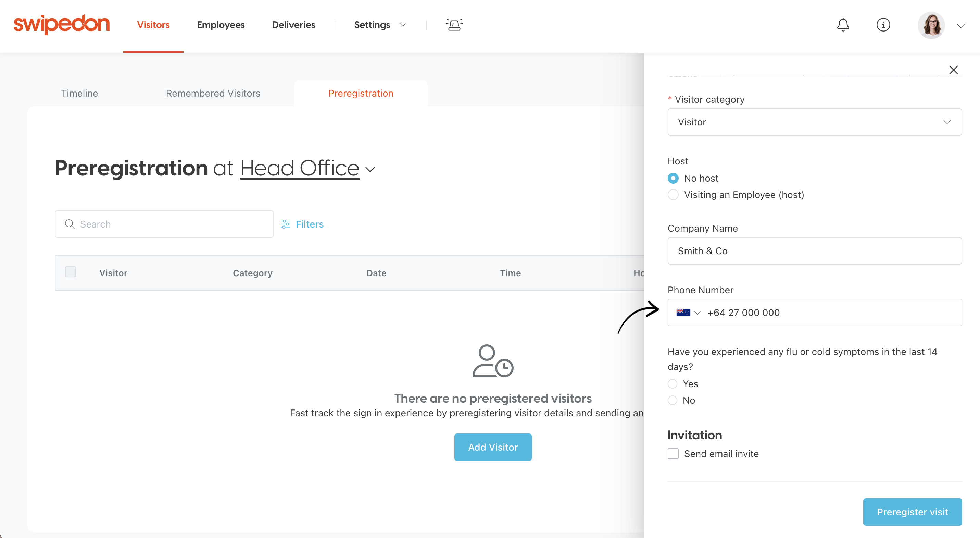
Task: Switch to Remembered Visitors tab
Action: [x=213, y=93]
